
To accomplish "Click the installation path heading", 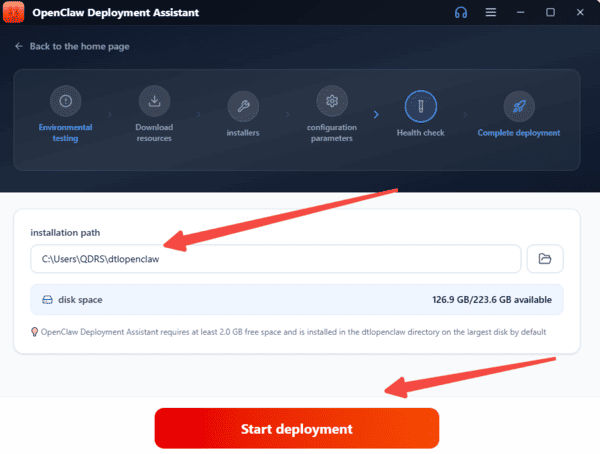I will pos(65,233).
